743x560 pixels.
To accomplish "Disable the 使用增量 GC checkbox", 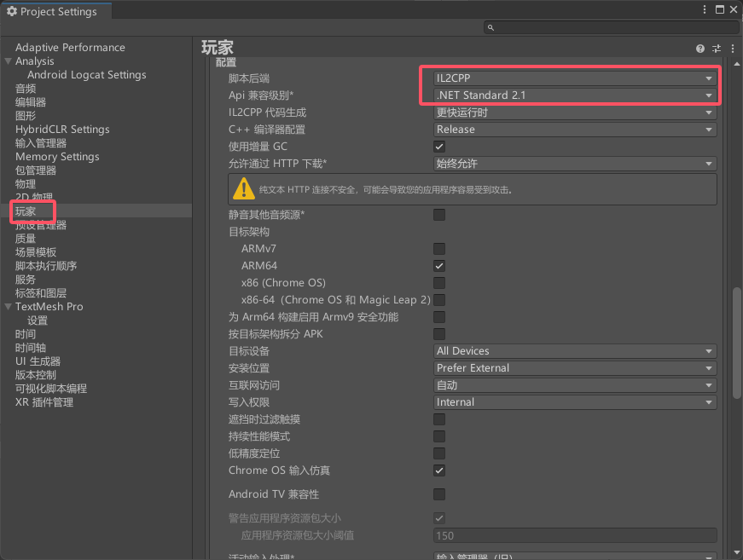I will (x=439, y=147).
